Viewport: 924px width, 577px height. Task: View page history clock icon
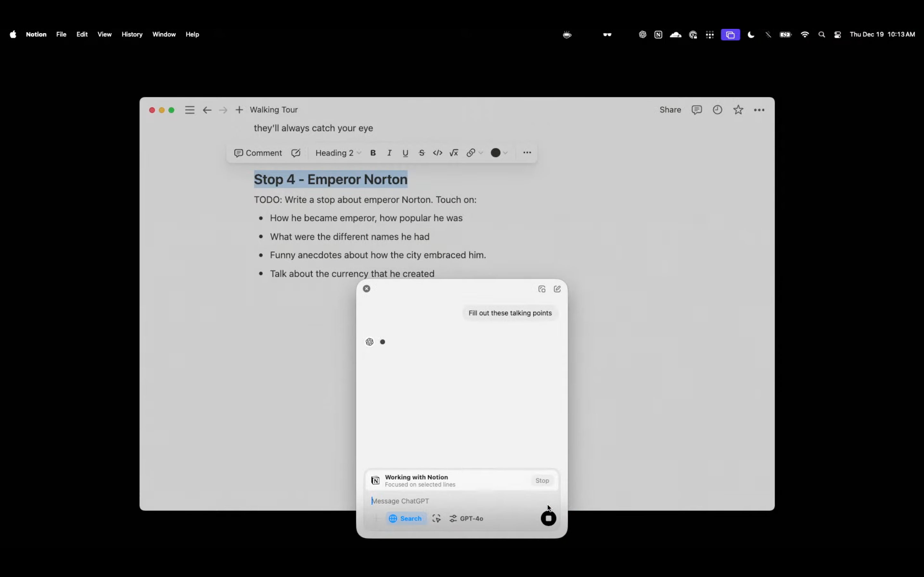pyautogui.click(x=717, y=110)
